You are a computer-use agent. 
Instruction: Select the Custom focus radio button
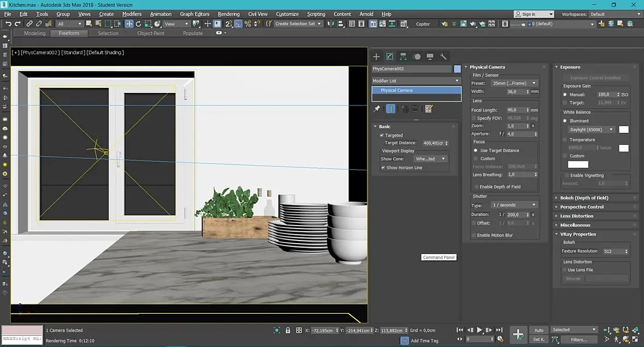pos(475,158)
